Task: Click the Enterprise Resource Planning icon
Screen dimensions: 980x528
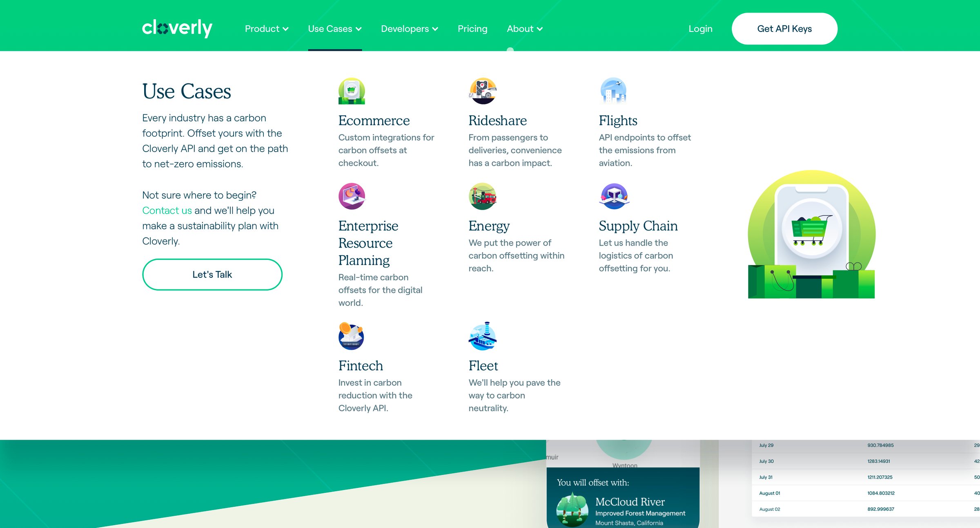Action: click(352, 196)
